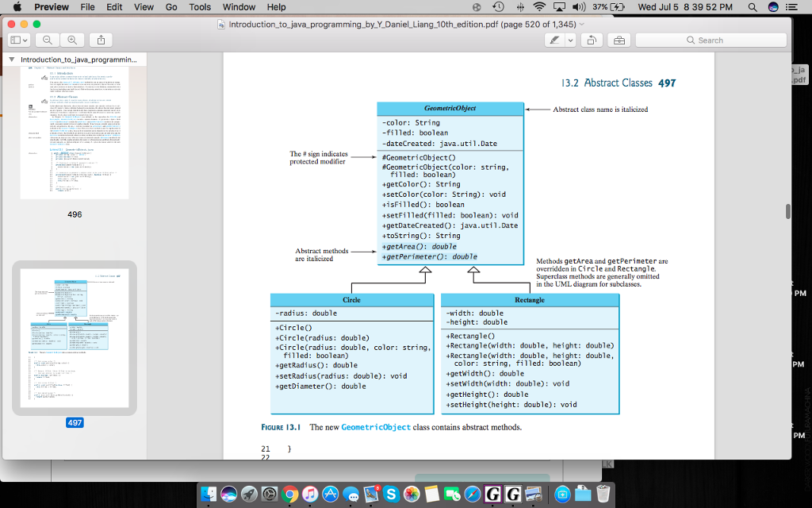The height and width of the screenshot is (508, 812).
Task: Zoom out using the magnifier minus icon
Action: [48, 40]
